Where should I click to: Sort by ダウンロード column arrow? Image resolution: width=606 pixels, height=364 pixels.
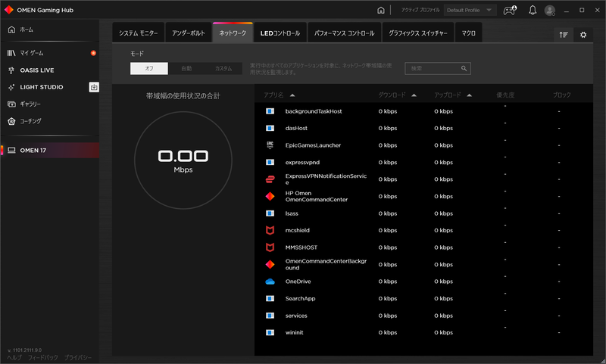coord(414,95)
